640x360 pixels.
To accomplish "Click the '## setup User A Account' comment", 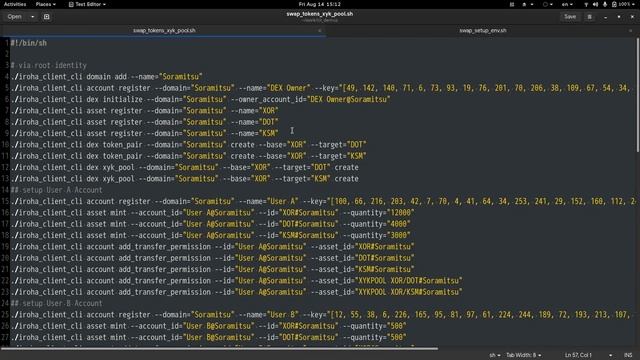I will click(x=56, y=190).
